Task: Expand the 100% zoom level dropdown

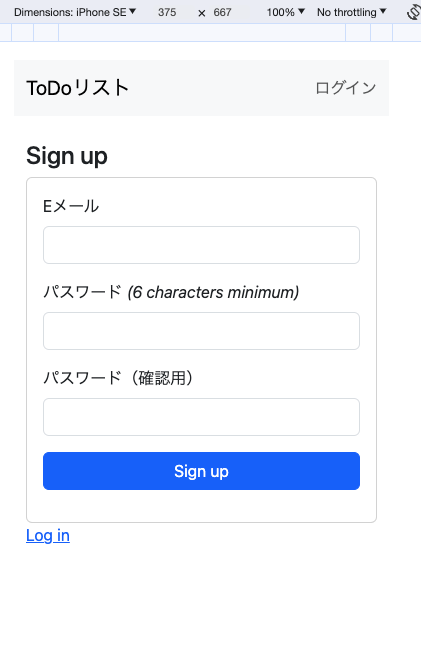Action: pos(286,12)
